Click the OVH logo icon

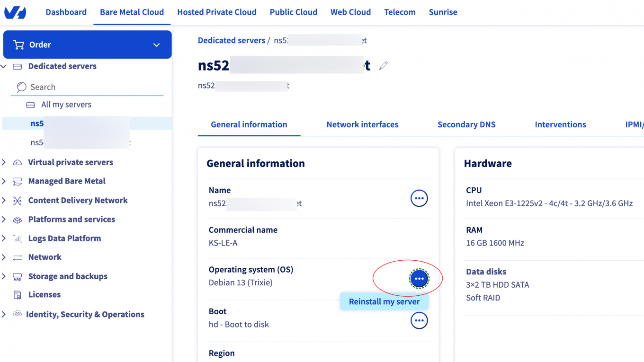[15, 12]
